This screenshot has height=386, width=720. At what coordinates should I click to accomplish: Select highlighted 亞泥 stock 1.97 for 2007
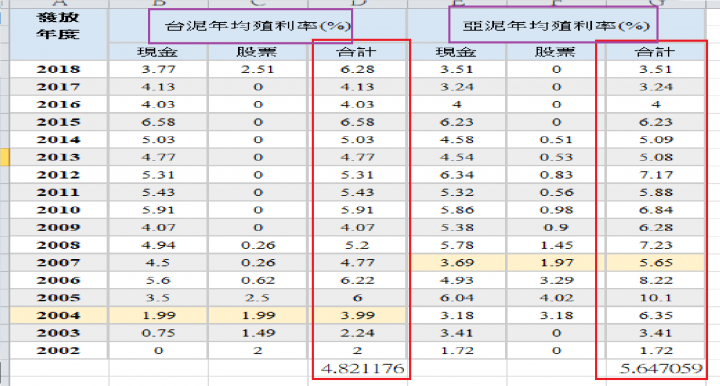coord(556,263)
